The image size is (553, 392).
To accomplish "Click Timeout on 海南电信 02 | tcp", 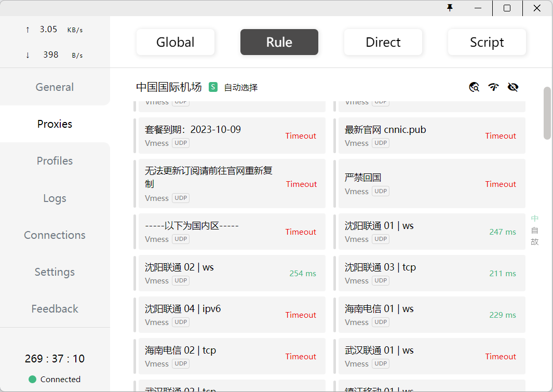I will 301,357.
